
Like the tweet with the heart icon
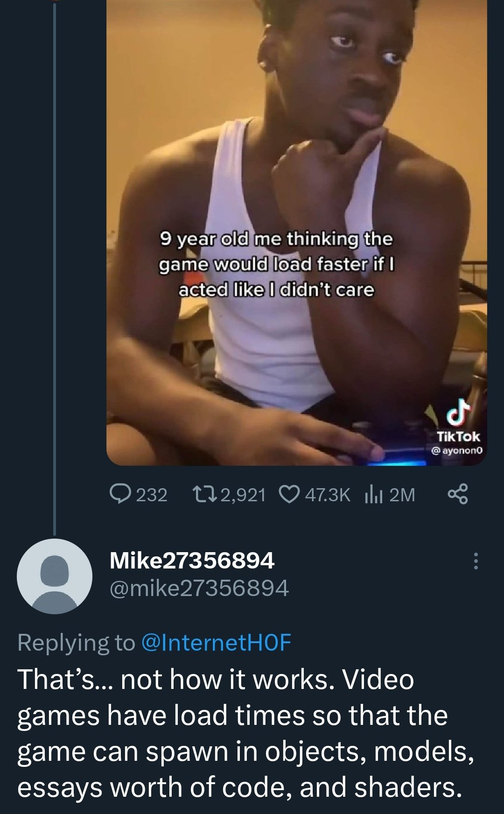coord(289,494)
